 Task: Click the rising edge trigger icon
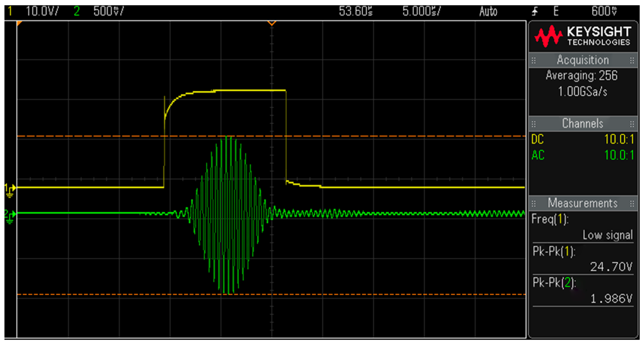pyautogui.click(x=534, y=12)
